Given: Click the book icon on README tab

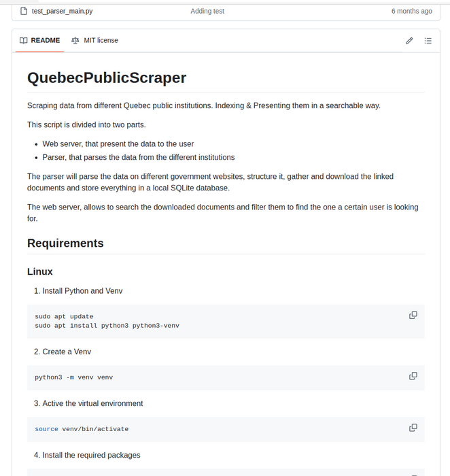Looking at the screenshot, I should point(24,41).
